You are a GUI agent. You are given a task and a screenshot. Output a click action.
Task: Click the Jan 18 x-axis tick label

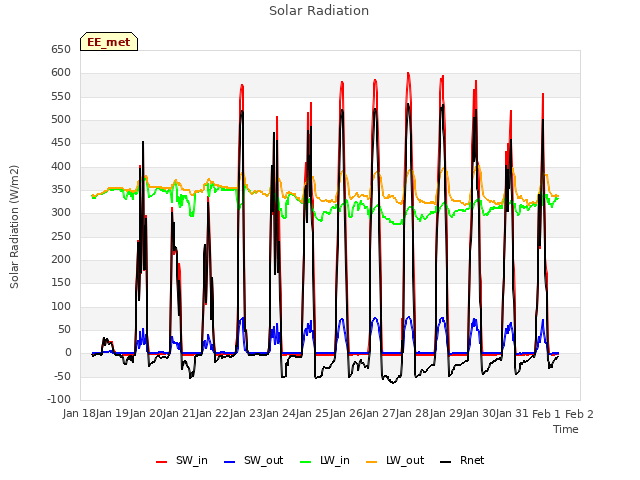79,414
